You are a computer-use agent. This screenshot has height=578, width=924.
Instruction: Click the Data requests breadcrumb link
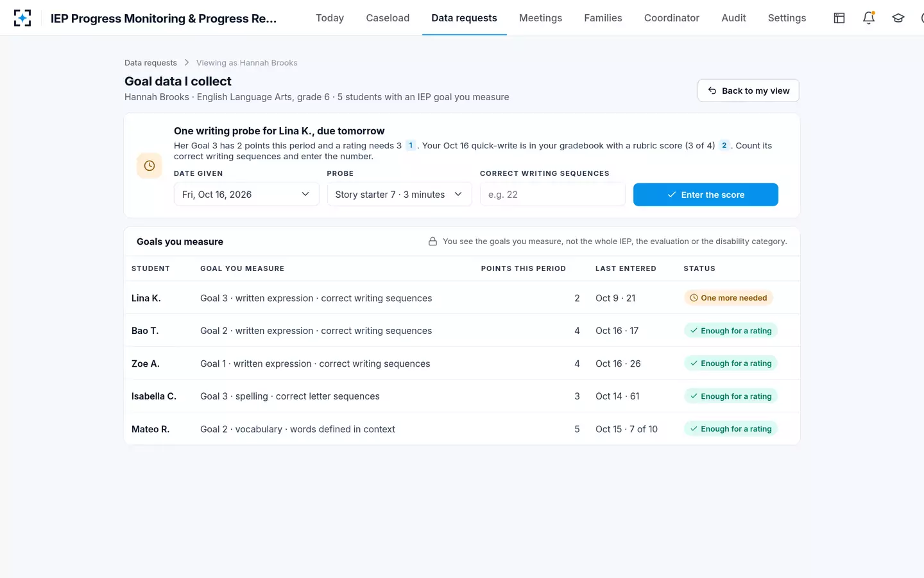tap(151, 63)
